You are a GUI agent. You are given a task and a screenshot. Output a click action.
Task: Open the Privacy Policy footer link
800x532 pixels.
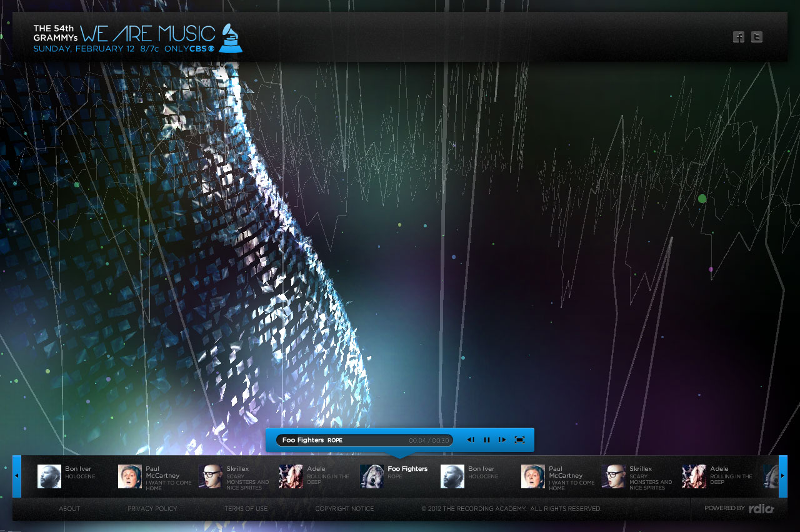[152, 509]
